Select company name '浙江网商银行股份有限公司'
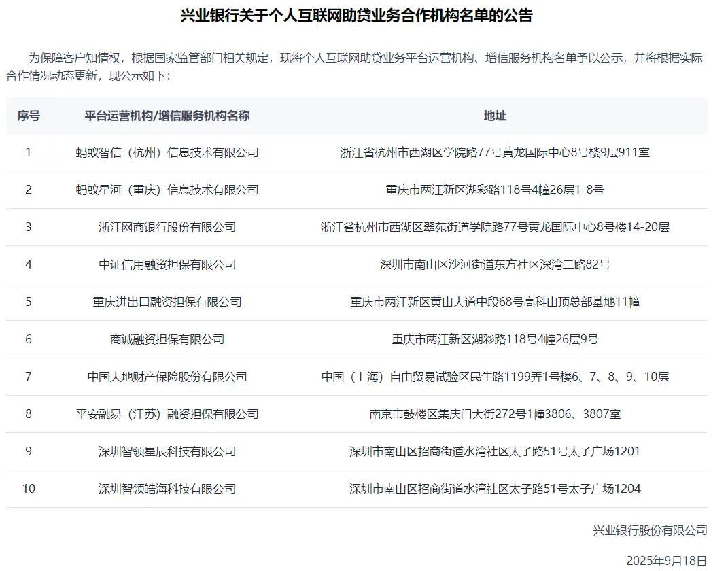 click(167, 227)
